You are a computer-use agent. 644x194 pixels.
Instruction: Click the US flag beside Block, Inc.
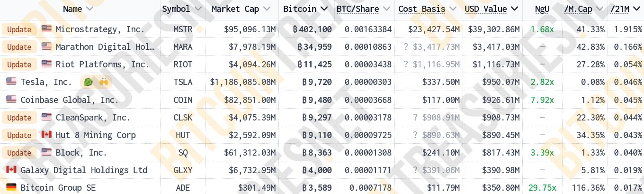(x=46, y=153)
